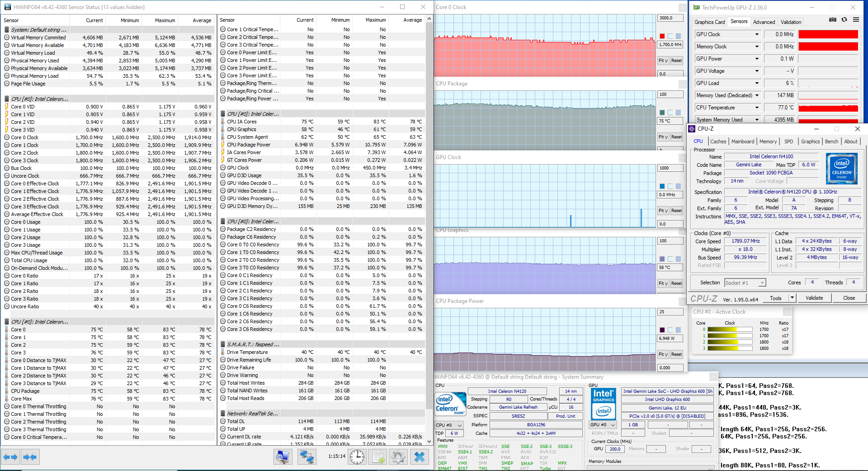Click the blue toggle box in the CPU Package Power graph

[x=678, y=330]
